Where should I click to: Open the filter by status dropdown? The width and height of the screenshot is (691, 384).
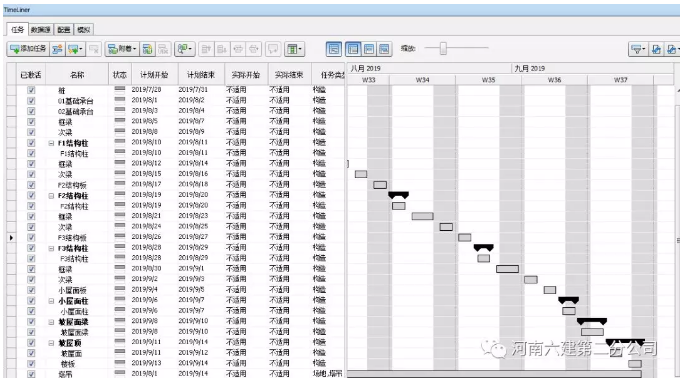pyautogui.click(x=637, y=49)
